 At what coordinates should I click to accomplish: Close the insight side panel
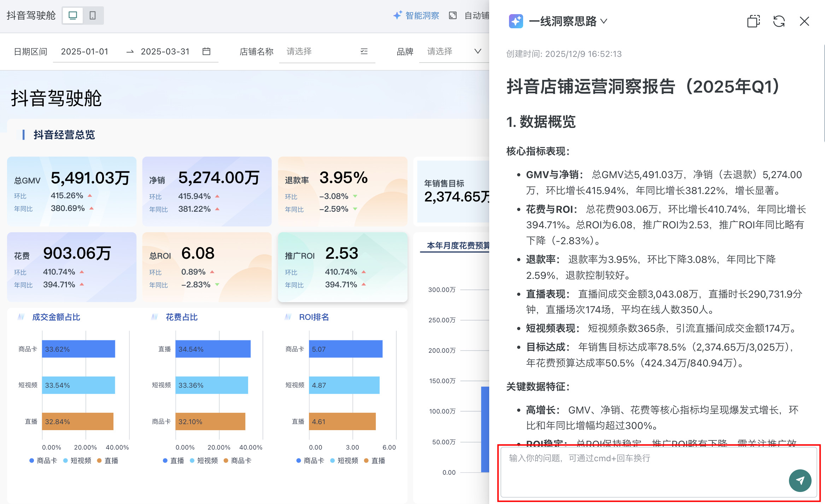coord(804,22)
